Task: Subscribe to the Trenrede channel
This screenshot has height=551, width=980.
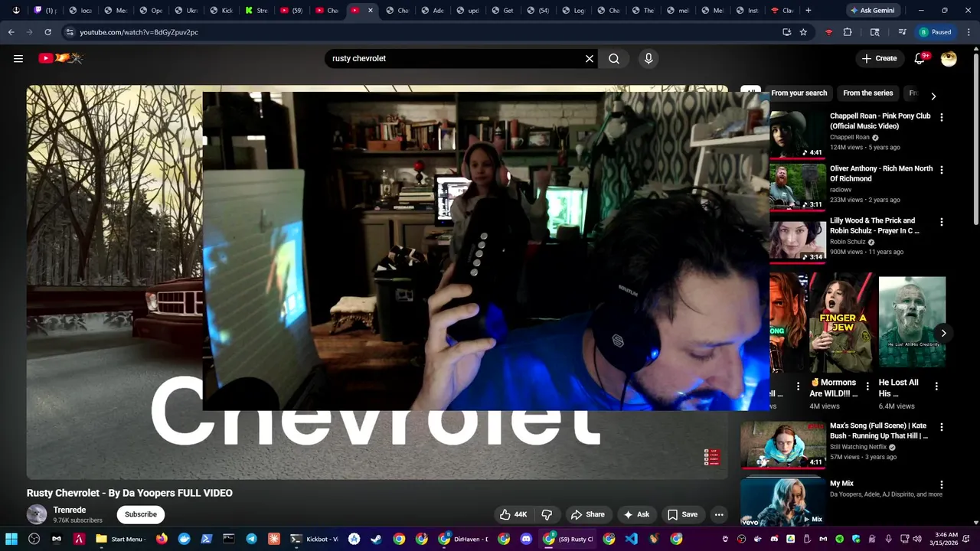Action: pos(141,514)
